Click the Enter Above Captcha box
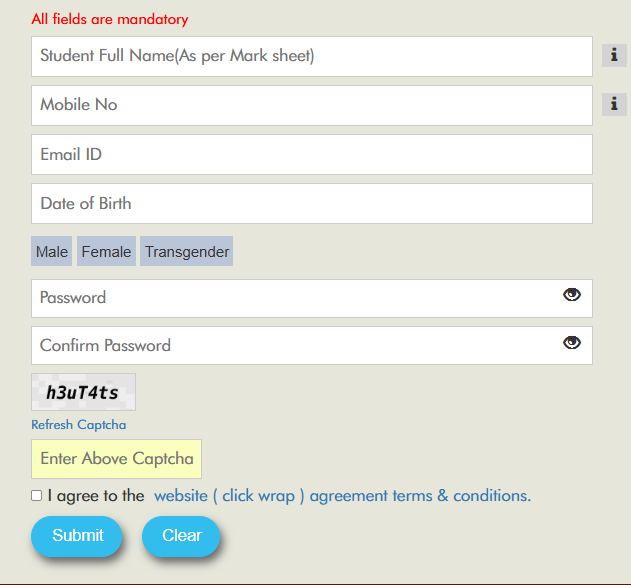This screenshot has width=631, height=585. [117, 459]
